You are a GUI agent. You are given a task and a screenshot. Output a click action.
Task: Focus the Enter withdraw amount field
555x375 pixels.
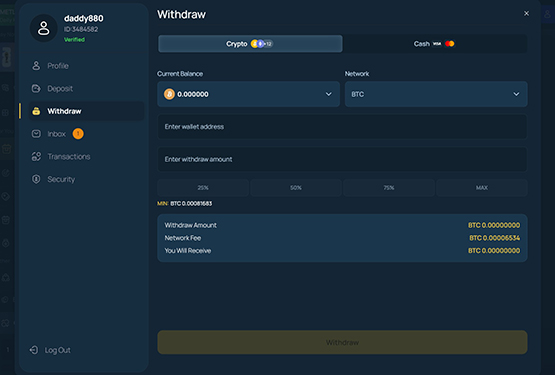pos(342,159)
